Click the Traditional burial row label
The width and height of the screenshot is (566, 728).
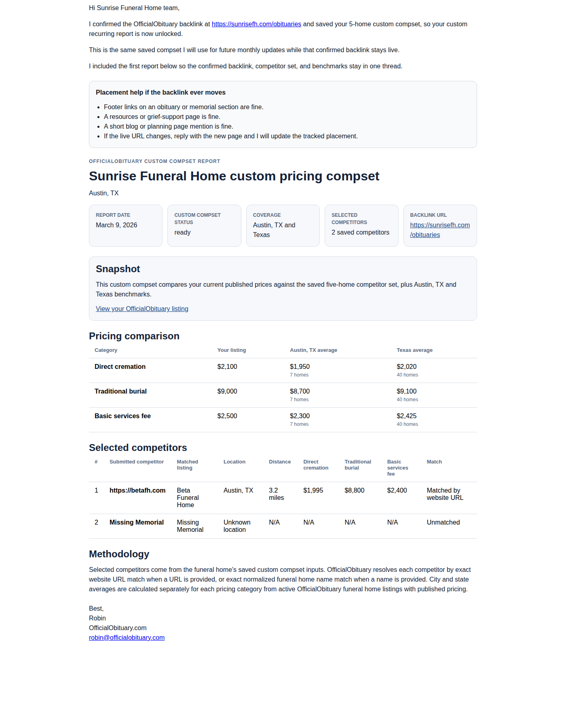pos(120,392)
